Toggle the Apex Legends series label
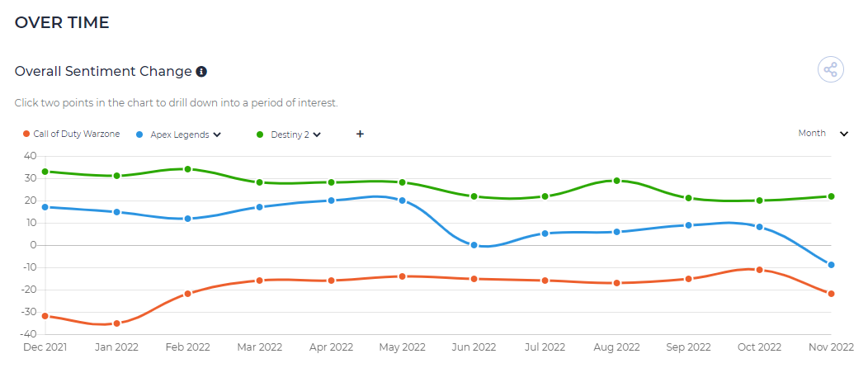The image size is (868, 368). point(180,134)
